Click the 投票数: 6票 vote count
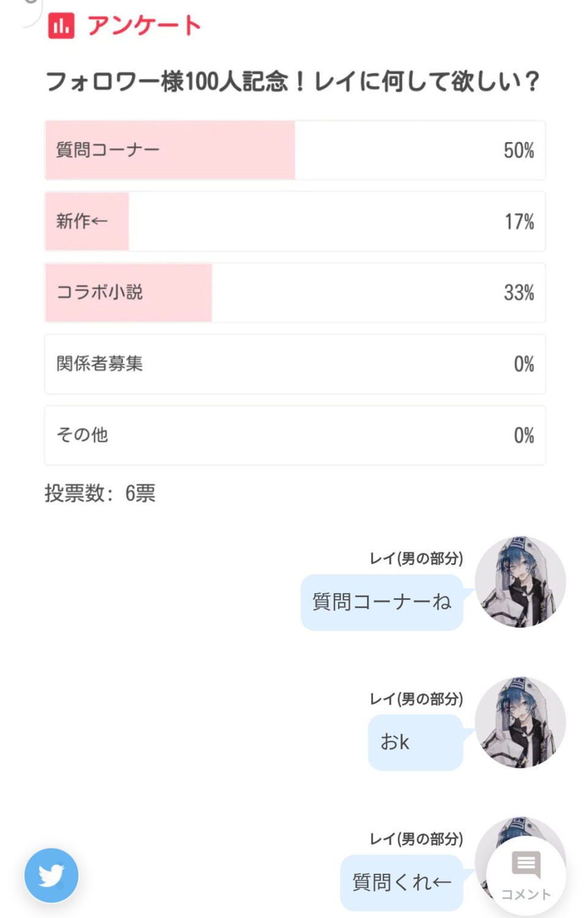Viewport: 588px width, 918px height. (x=100, y=493)
